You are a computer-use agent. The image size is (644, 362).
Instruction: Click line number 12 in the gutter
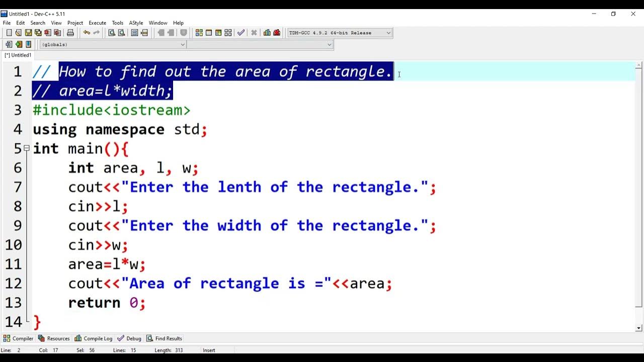pos(14,283)
